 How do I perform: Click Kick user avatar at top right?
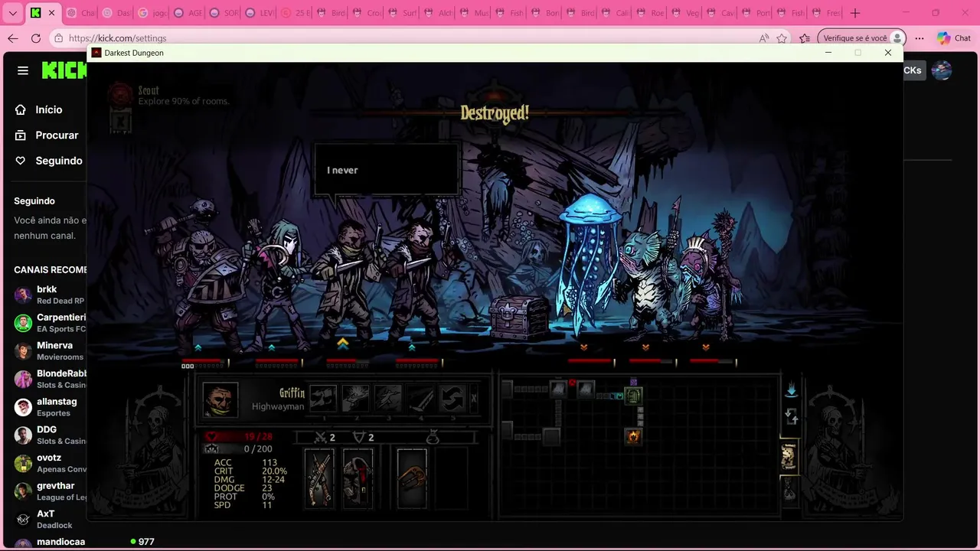point(942,70)
